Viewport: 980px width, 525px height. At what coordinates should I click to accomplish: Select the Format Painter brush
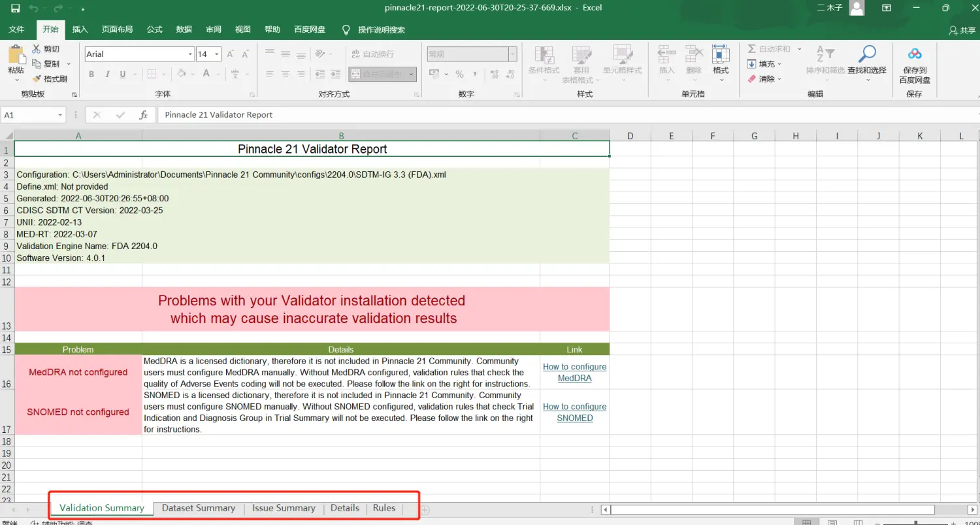pos(37,78)
